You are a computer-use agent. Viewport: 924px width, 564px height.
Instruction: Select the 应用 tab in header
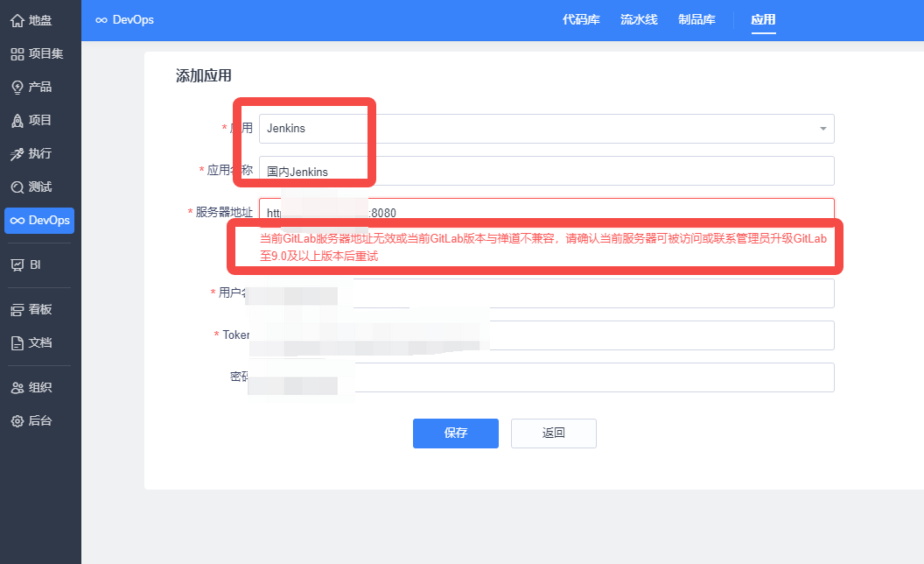pyautogui.click(x=763, y=20)
